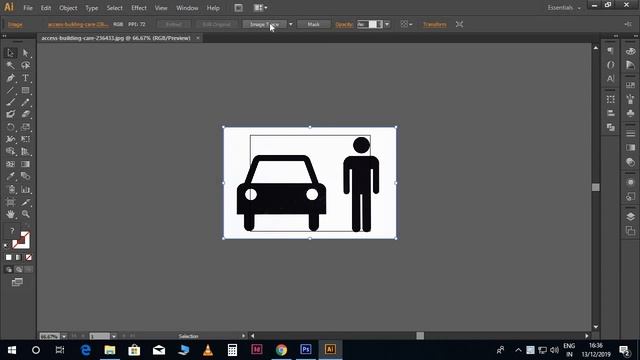Open the Essentials workspace switcher

click(x=564, y=8)
